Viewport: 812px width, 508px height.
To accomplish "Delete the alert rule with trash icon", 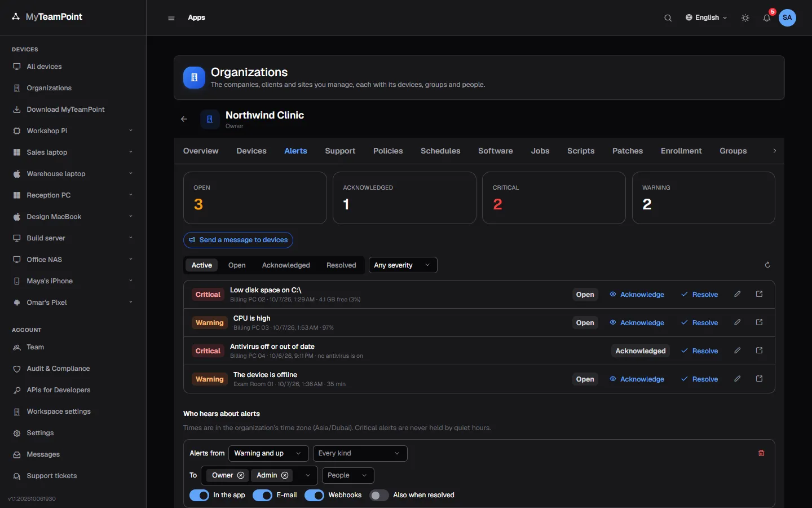I will [761, 453].
